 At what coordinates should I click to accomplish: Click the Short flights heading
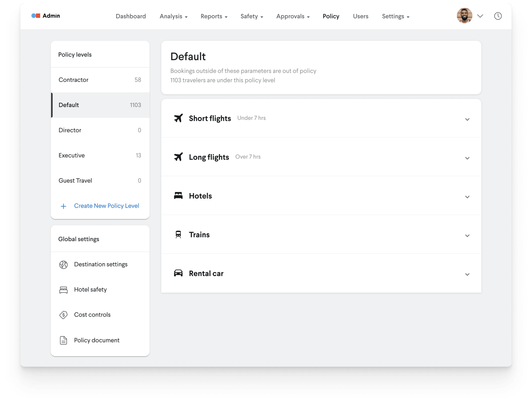click(210, 118)
